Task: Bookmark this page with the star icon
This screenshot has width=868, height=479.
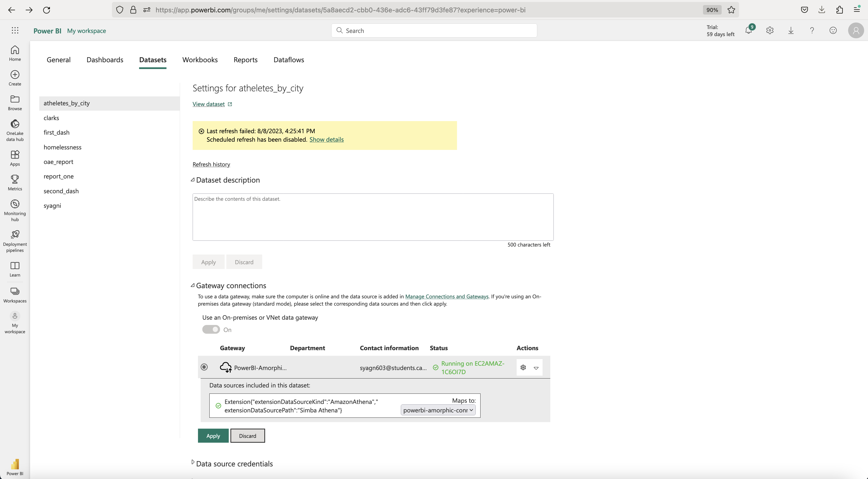Action: point(731,10)
